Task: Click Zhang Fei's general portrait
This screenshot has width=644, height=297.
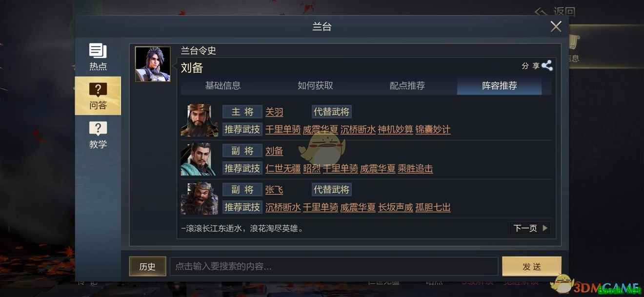Action: tap(199, 198)
